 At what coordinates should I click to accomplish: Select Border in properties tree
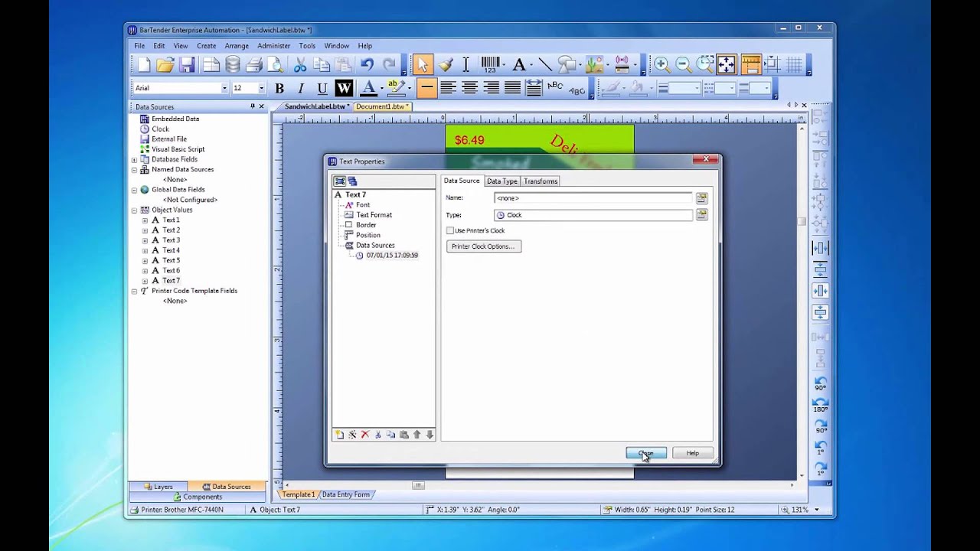pyautogui.click(x=366, y=225)
